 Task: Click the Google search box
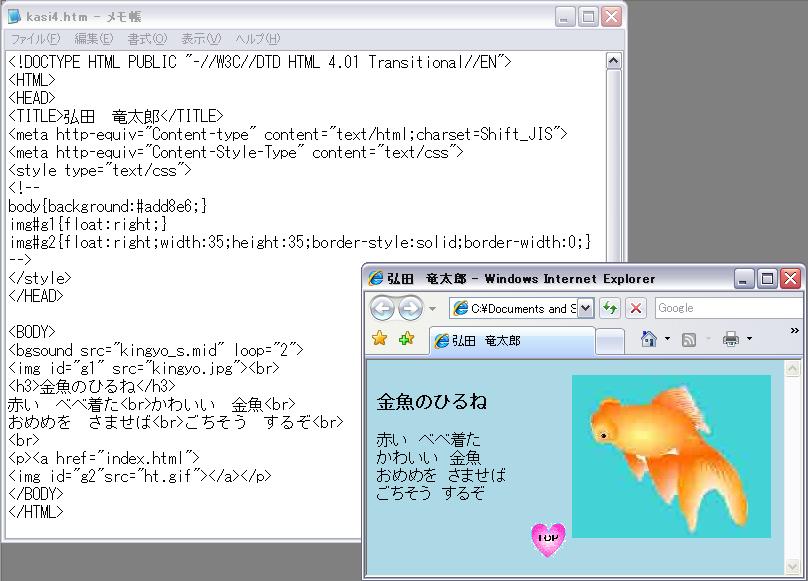coord(731,308)
